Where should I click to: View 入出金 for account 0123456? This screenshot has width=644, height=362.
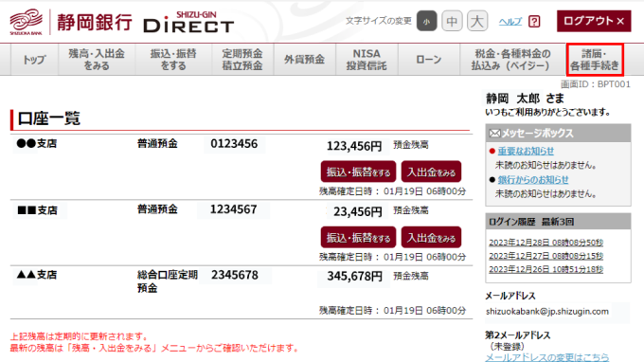point(431,172)
